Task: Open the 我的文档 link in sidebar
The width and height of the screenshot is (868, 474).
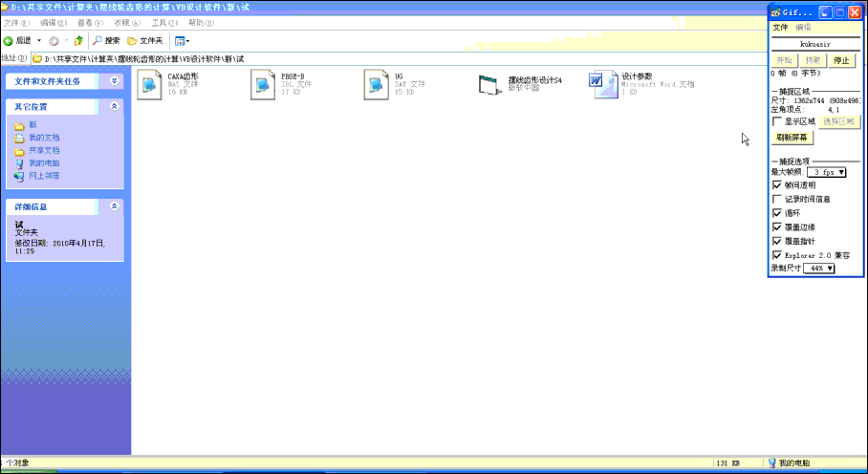Action: point(44,138)
